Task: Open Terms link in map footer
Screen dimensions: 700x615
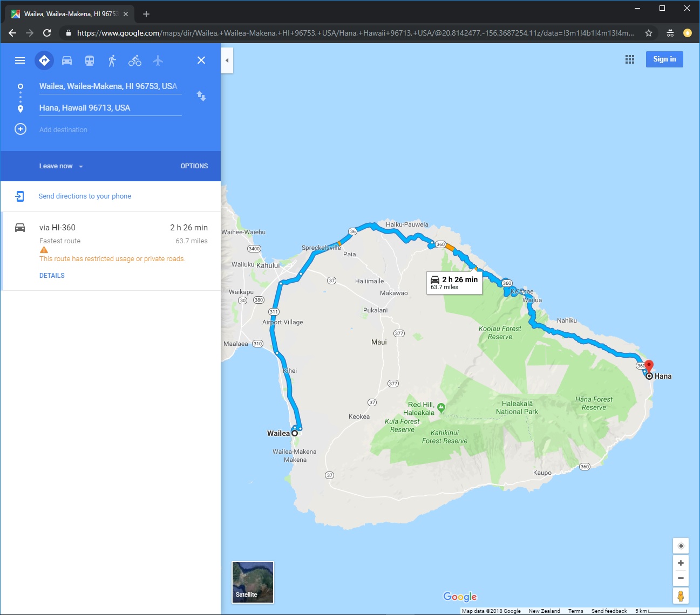Action: 575,611
